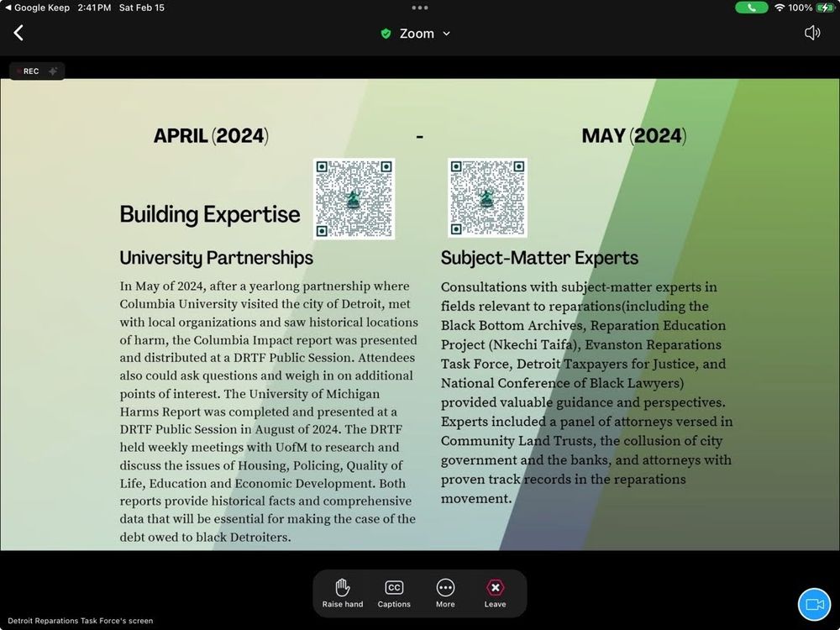Tap the May 2024 QR code
The width and height of the screenshot is (840, 630).
click(x=487, y=197)
